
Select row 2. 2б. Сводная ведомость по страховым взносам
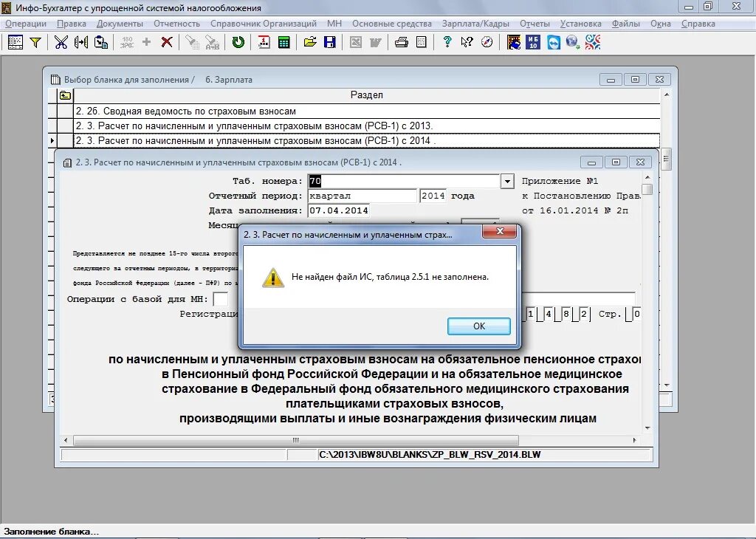[366, 111]
